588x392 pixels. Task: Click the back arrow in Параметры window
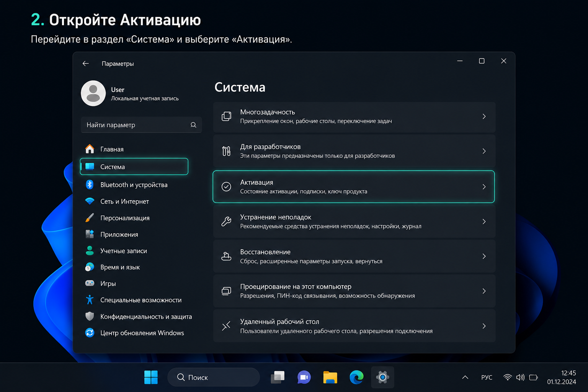pyautogui.click(x=86, y=64)
